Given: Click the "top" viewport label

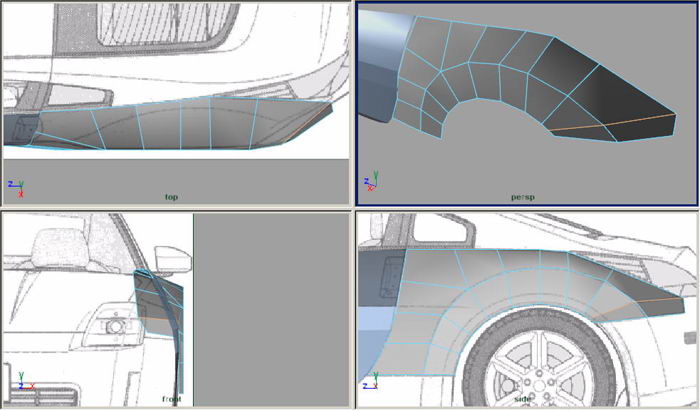Looking at the screenshot, I should pyautogui.click(x=172, y=197).
